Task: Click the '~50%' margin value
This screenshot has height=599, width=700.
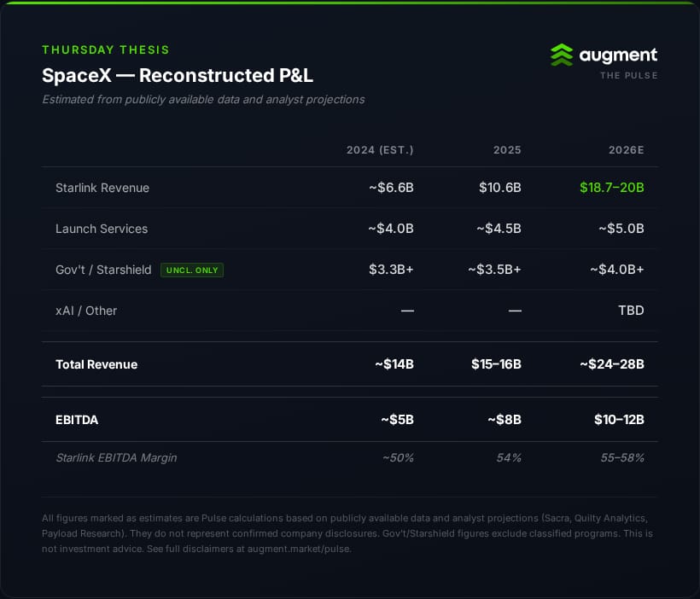Action: [398, 458]
